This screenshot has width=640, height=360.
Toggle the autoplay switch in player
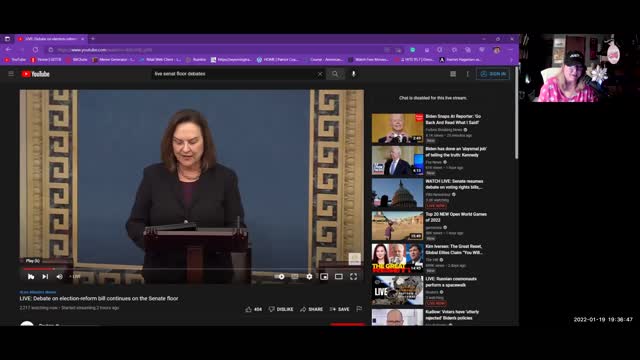280,277
